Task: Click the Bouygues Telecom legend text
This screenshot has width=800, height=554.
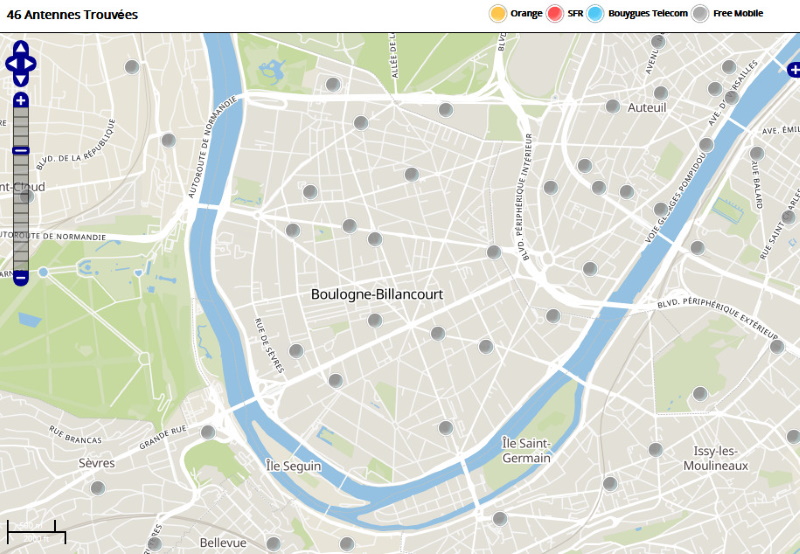Action: coord(648,14)
